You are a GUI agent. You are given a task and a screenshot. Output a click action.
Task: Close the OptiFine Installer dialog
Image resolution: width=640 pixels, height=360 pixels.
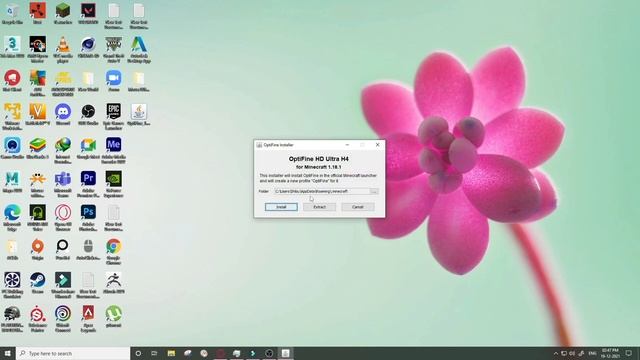click(378, 145)
